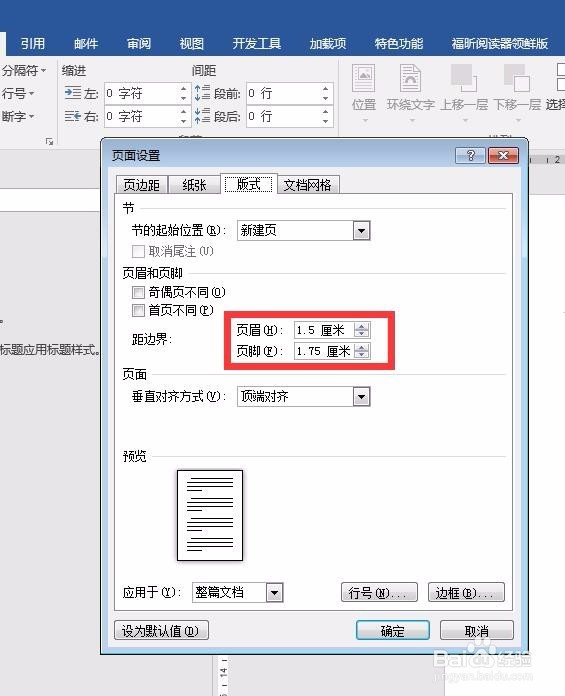
Task: Open 垂直对齐方式 dropdown
Action: point(361,397)
